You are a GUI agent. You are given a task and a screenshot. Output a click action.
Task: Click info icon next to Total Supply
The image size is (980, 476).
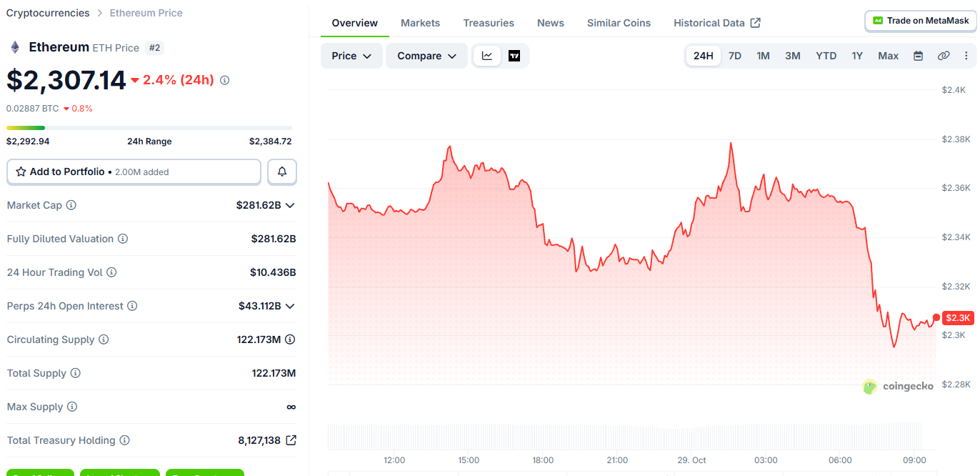[76, 373]
